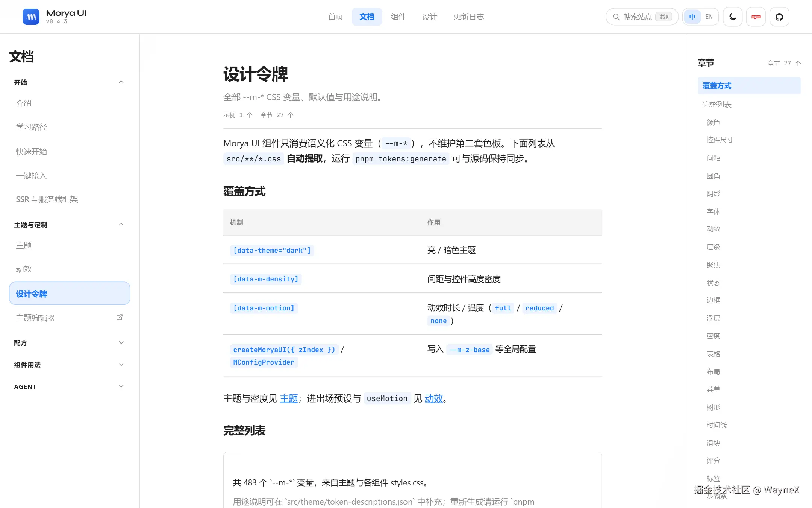Screen dimensions: 812x508
Task: Collapse the 开始 sidebar section
Action: click(x=69, y=82)
